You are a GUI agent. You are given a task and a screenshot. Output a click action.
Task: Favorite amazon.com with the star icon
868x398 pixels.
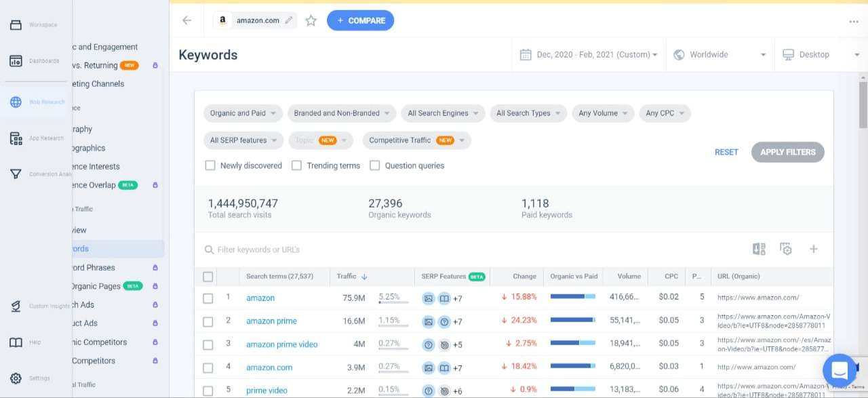click(311, 20)
